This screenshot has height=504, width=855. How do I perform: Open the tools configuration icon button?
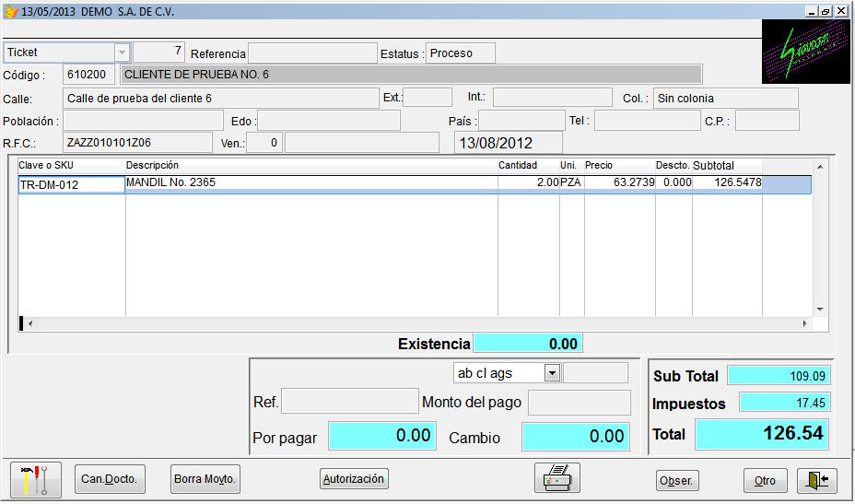[35, 480]
